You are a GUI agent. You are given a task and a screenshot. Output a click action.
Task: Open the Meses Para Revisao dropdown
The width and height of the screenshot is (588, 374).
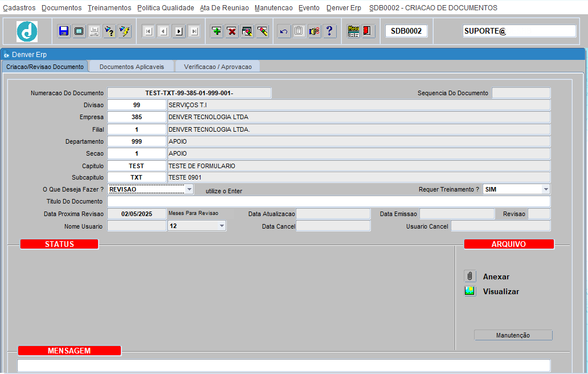(x=222, y=226)
